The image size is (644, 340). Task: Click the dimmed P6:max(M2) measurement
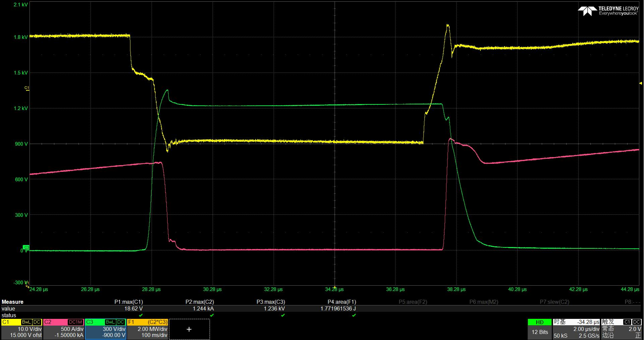[x=484, y=302]
